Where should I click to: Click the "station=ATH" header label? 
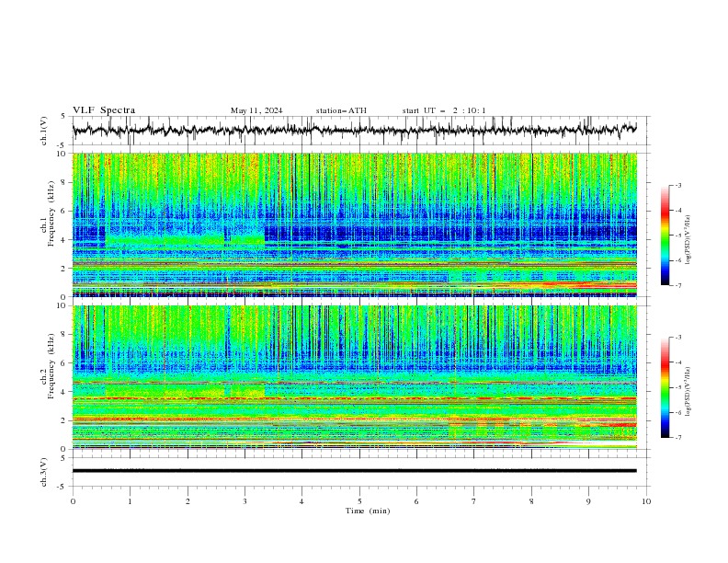pos(341,110)
